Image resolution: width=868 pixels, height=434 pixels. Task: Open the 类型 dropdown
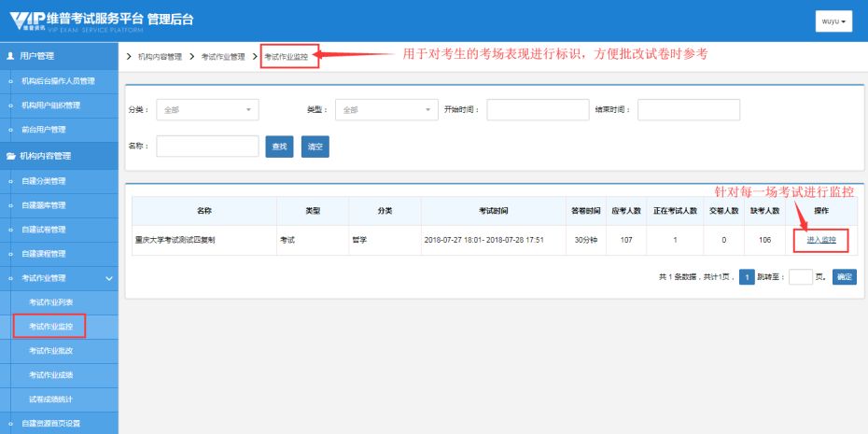tap(386, 109)
